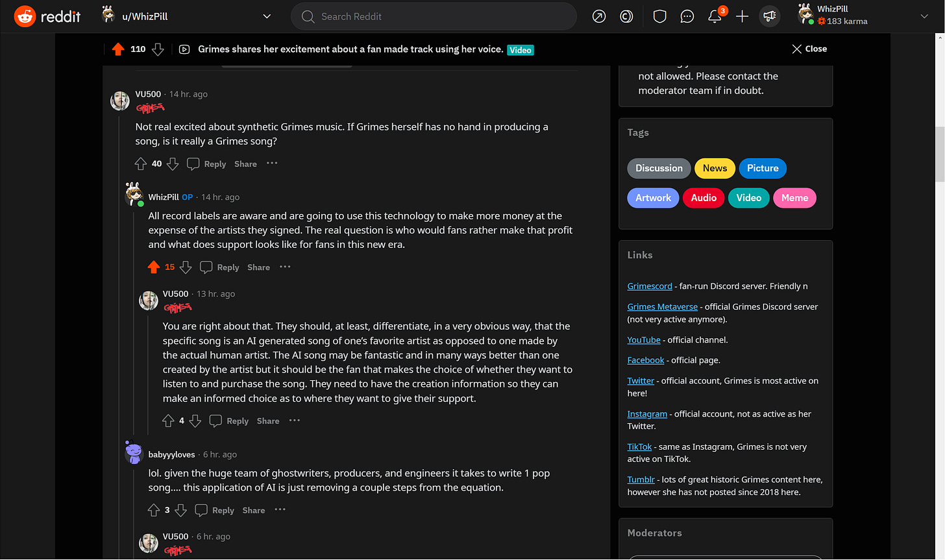Open the notifications bell icon
945x560 pixels.
[x=715, y=16]
